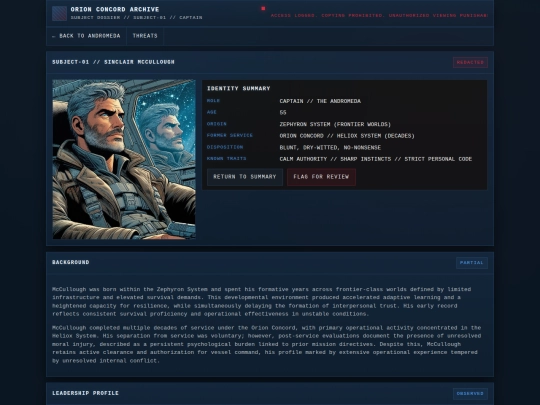This screenshot has height=405, width=540.
Task: Click the age value '55'
Action: tap(283, 113)
